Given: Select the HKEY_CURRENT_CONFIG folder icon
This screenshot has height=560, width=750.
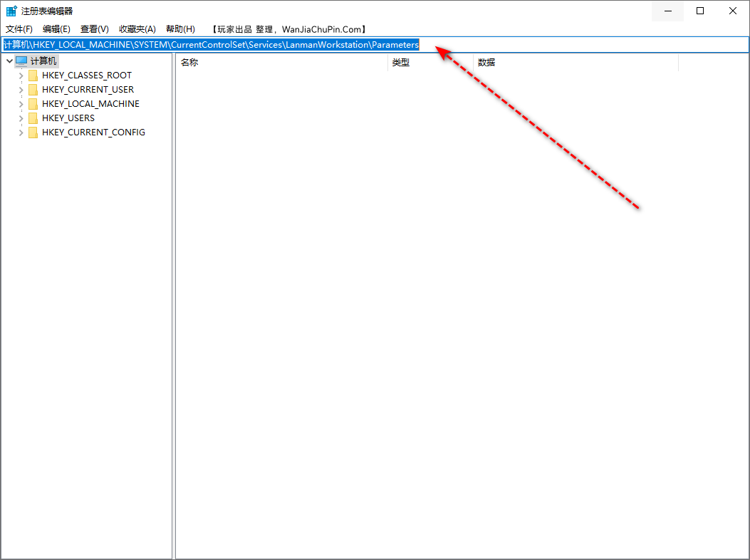Looking at the screenshot, I should 33,132.
